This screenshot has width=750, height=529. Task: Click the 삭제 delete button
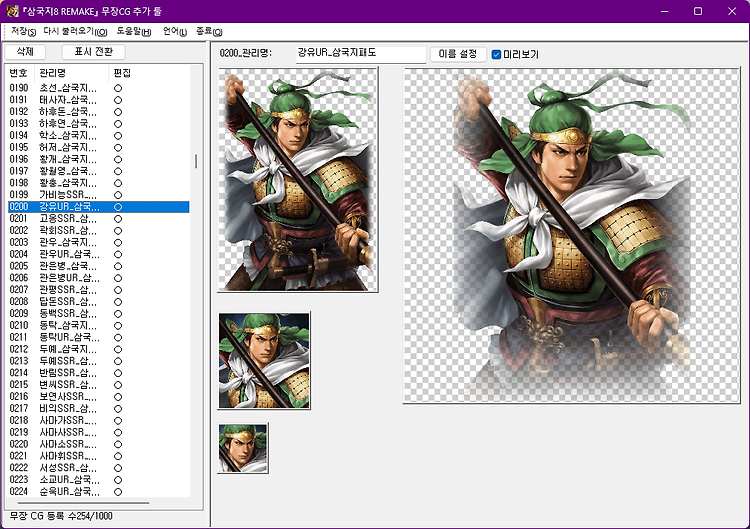coord(25,52)
